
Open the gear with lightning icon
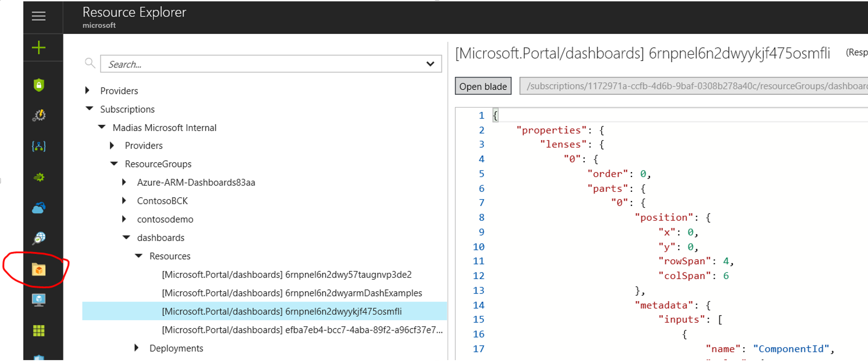[39, 115]
